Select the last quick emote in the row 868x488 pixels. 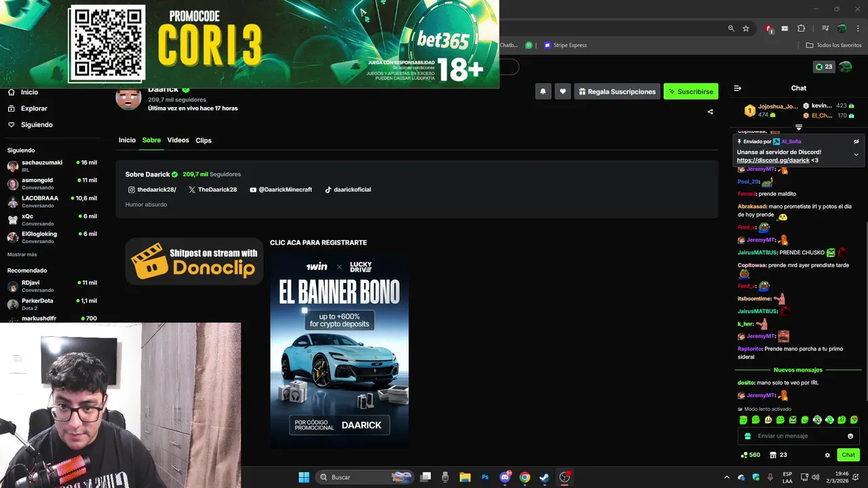click(x=854, y=420)
